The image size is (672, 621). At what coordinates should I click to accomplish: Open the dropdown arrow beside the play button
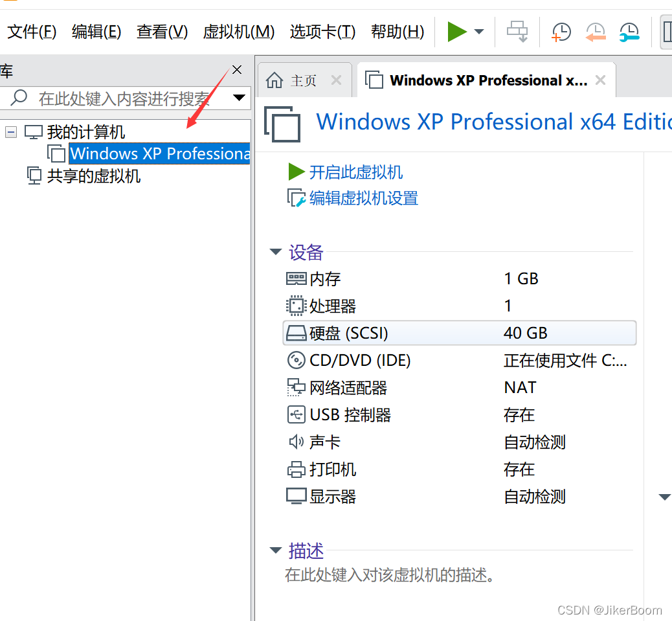(x=479, y=32)
